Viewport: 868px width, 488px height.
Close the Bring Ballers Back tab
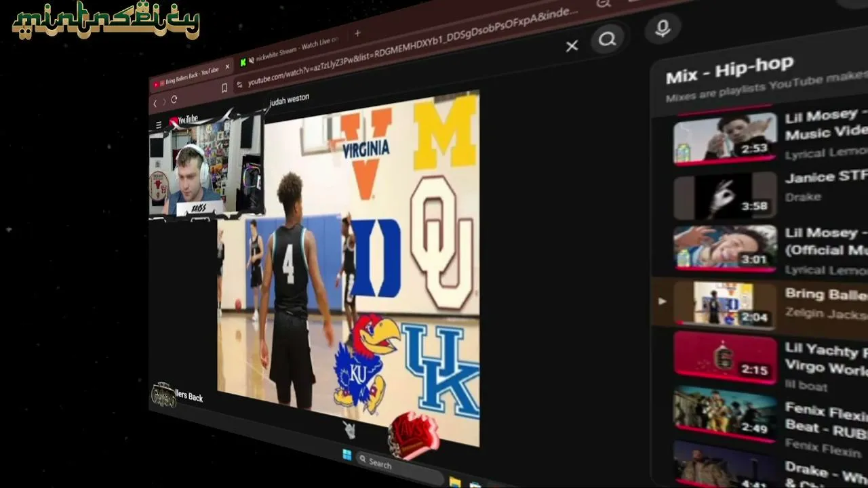pyautogui.click(x=227, y=66)
